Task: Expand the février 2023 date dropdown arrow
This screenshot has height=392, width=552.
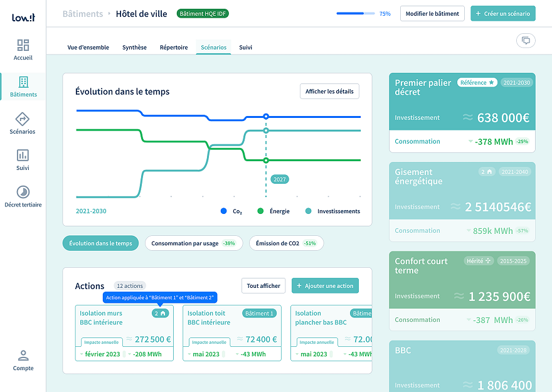Action: (82, 354)
